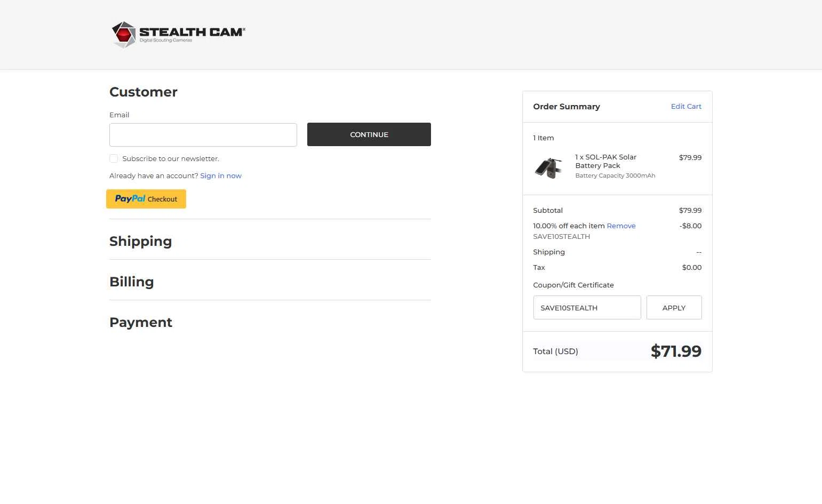The width and height of the screenshot is (822, 504).
Task: Click the Order Summary heading
Action: [566, 107]
